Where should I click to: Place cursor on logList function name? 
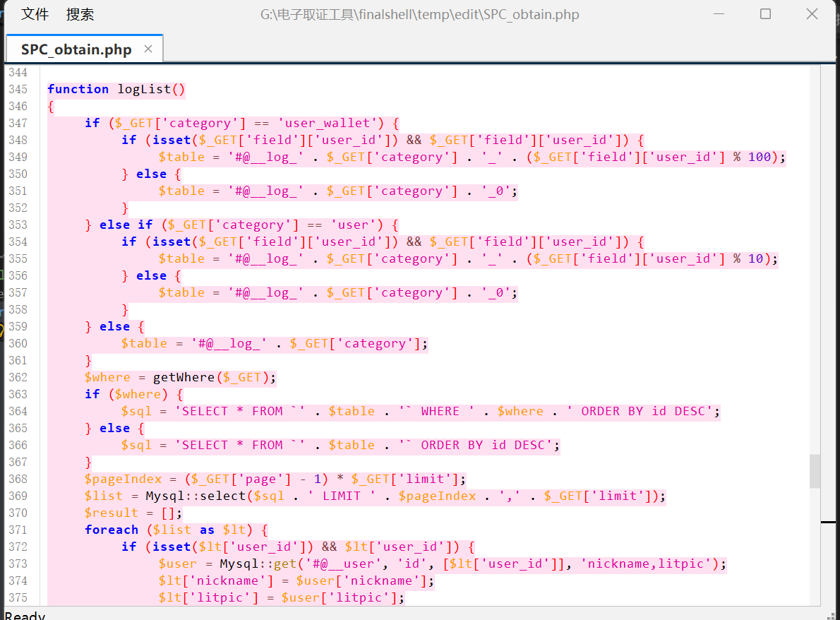click(143, 89)
